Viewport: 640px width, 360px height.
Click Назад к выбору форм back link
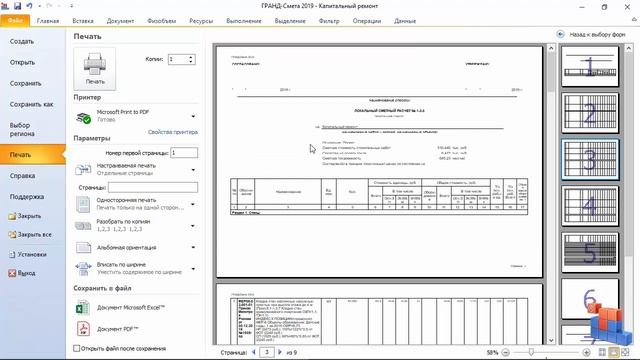point(591,35)
